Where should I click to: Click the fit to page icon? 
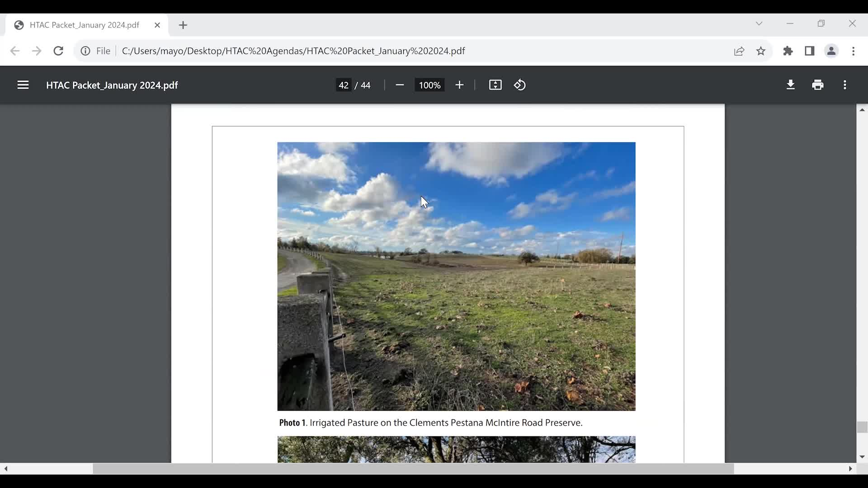click(x=495, y=85)
